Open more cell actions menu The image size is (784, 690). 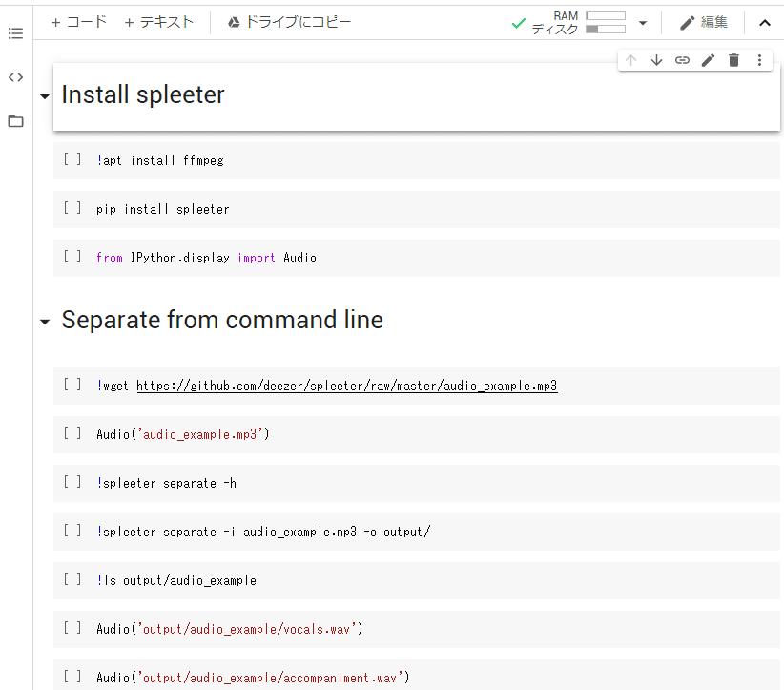(759, 60)
